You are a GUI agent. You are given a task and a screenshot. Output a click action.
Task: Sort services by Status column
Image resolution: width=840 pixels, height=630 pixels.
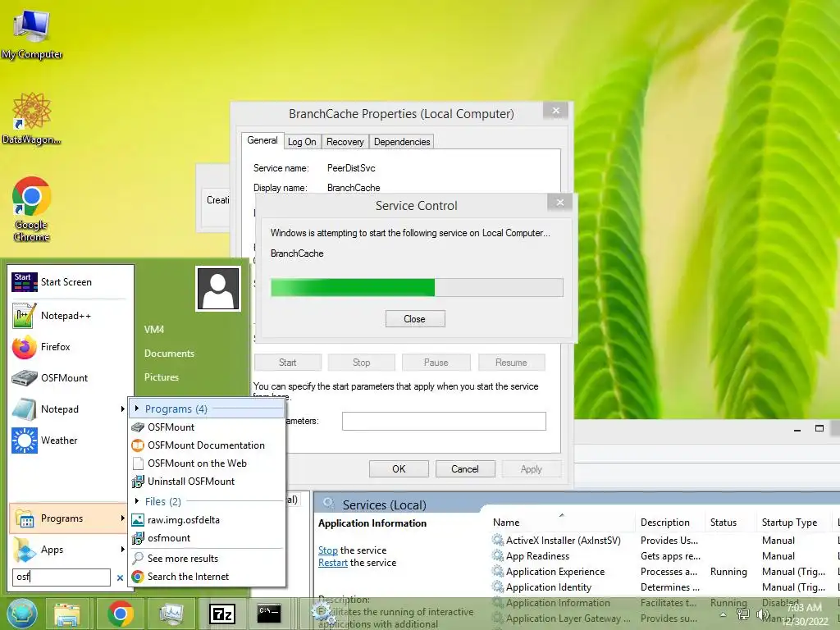coord(724,523)
